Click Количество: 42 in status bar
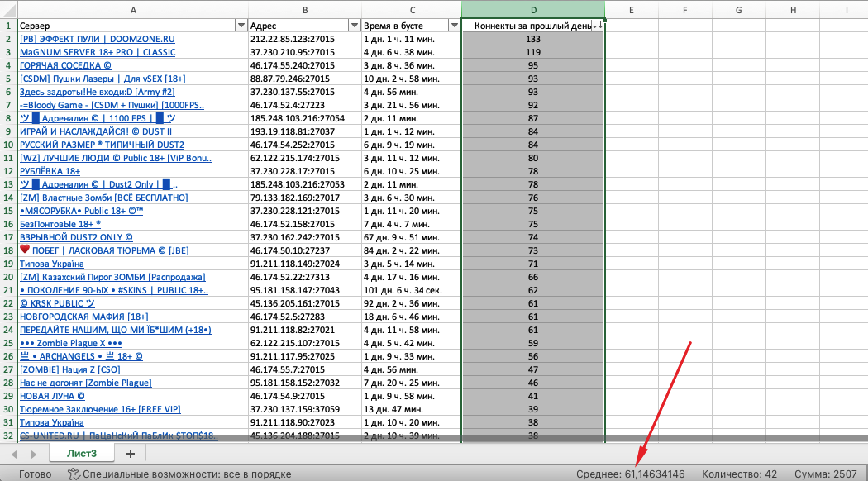 click(x=739, y=474)
